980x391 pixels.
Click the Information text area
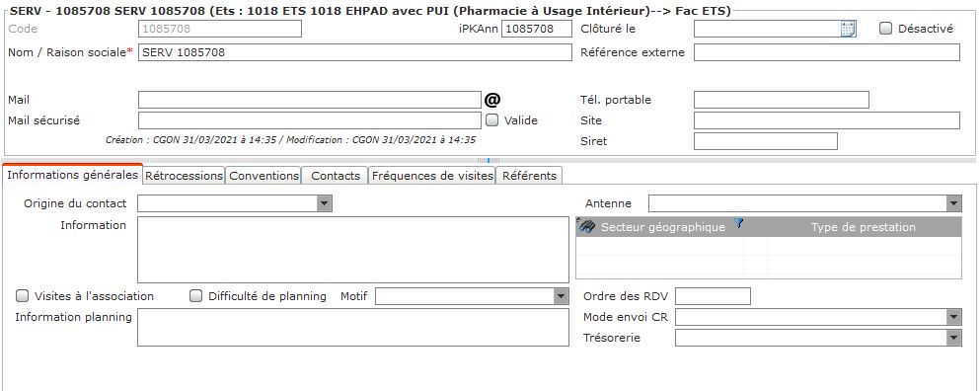tap(353, 250)
